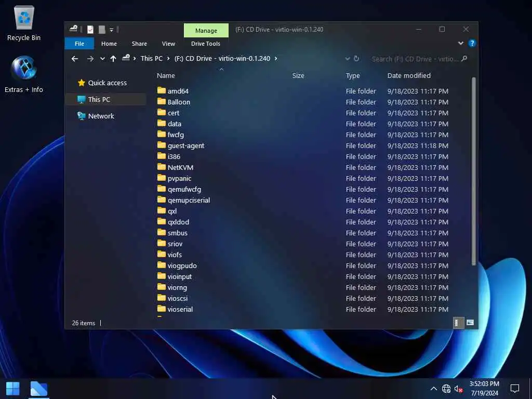Viewport: 532px width, 399px height.
Task: Click the File Explorer taskbar icon
Action: pyautogui.click(x=38, y=389)
